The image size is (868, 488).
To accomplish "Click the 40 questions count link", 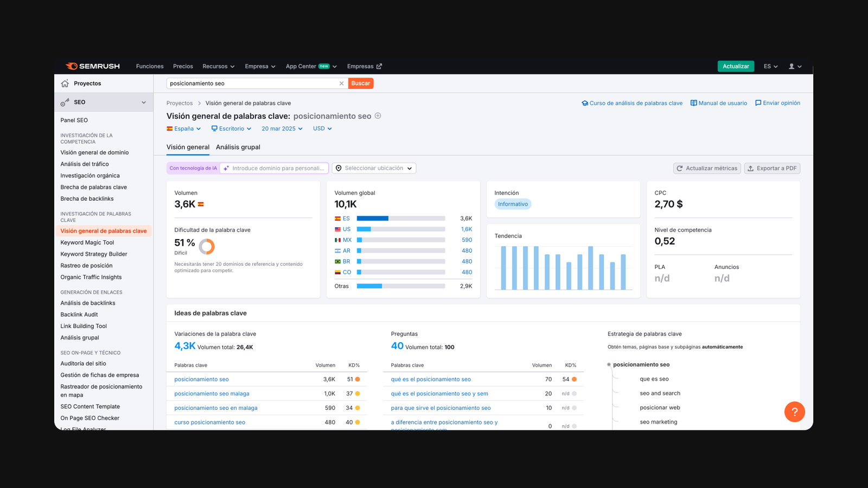I will pyautogui.click(x=397, y=346).
